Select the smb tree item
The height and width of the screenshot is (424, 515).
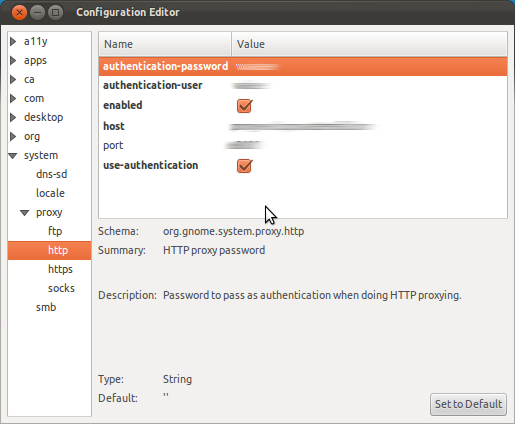pyautogui.click(x=46, y=307)
